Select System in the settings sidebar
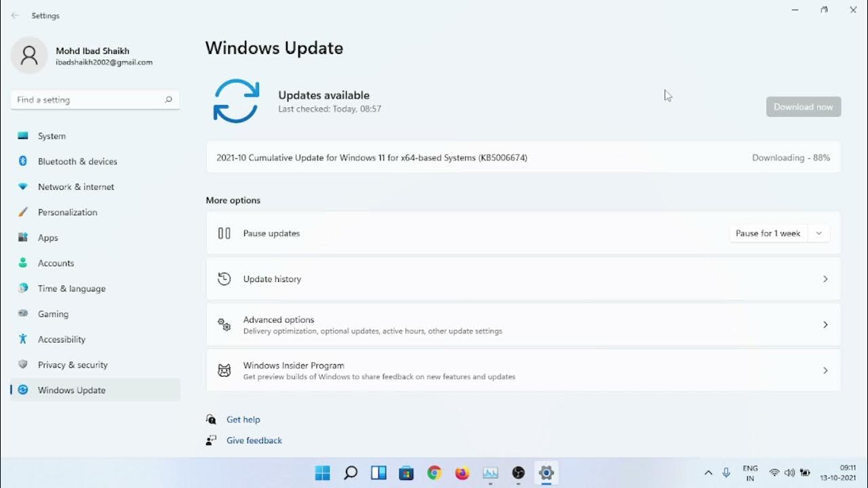The image size is (868, 488). click(x=95, y=136)
